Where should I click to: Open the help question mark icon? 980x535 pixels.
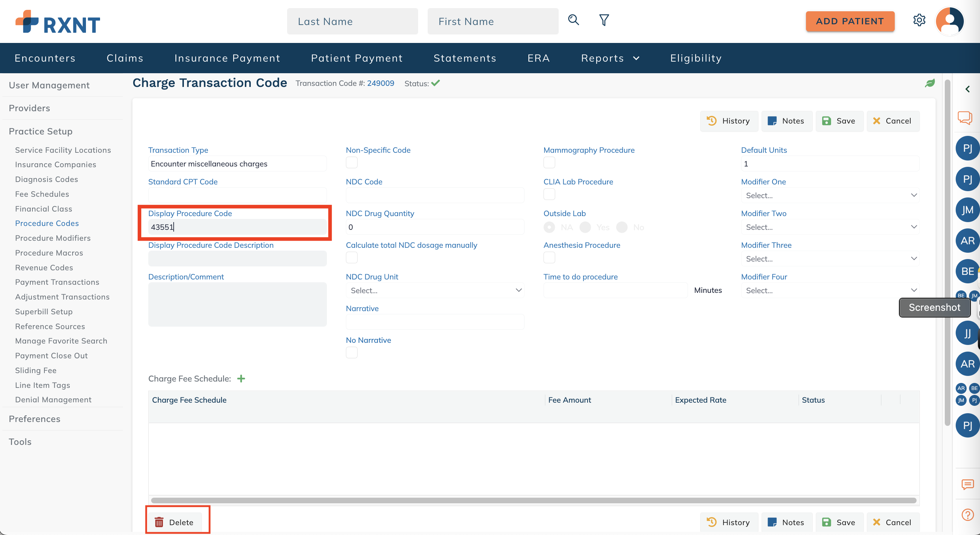[967, 515]
